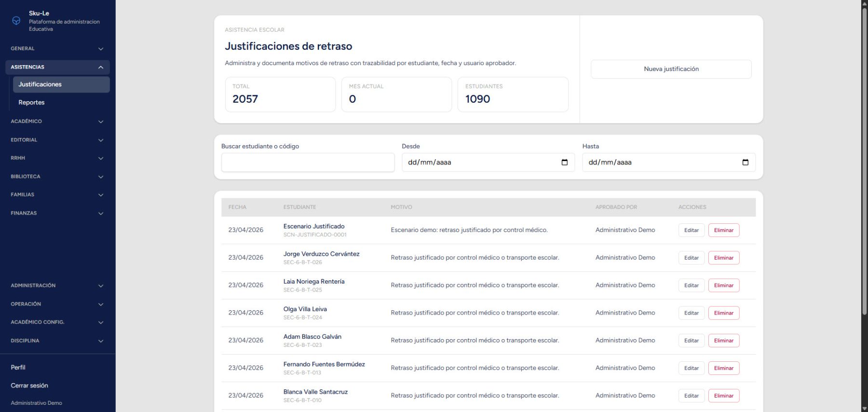The width and height of the screenshot is (868, 412).
Task: Click the ACCIONES column header
Action: 692,207
